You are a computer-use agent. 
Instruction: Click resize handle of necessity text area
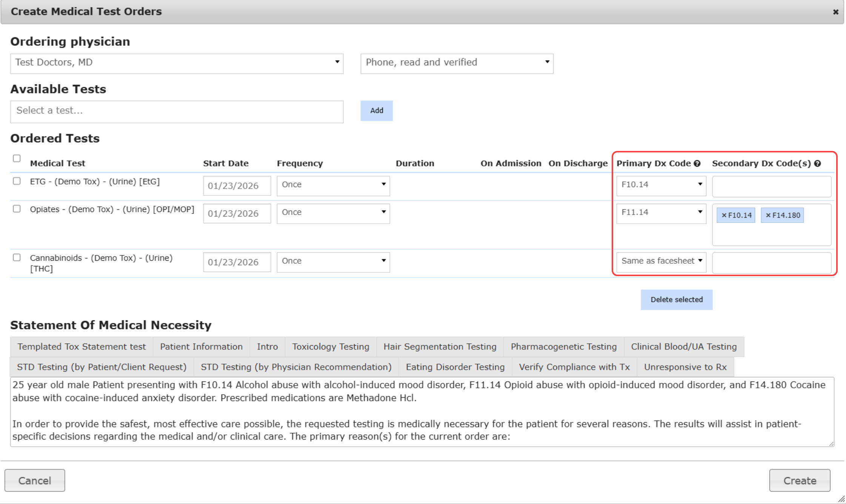831,444
